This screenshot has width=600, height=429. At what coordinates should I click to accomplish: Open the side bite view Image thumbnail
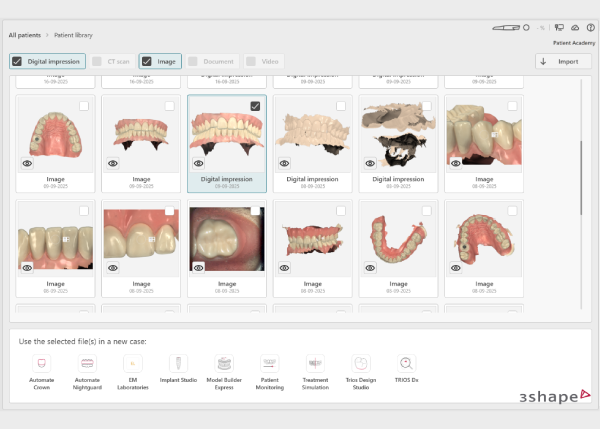(313, 239)
